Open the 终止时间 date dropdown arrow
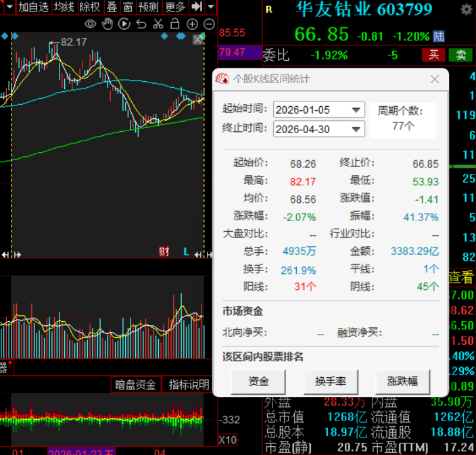Image resolution: width=476 pixels, height=455 pixels. (x=356, y=129)
